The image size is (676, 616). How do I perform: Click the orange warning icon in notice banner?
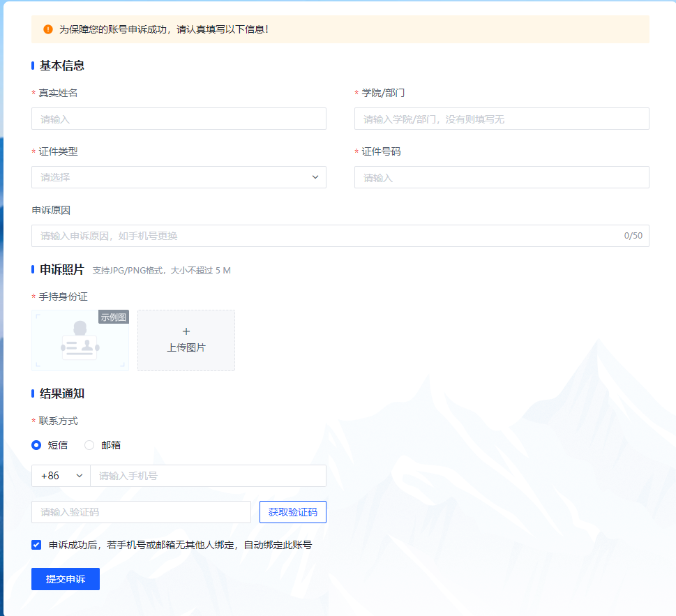pyautogui.click(x=48, y=29)
